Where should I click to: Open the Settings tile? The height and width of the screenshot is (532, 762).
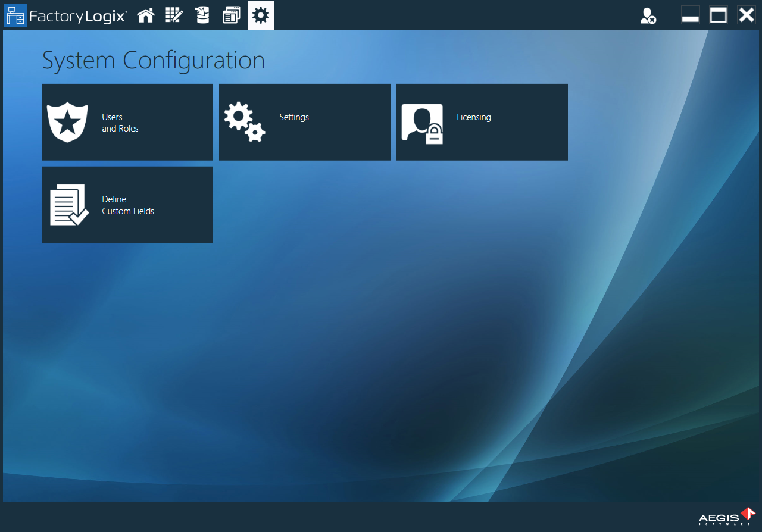(x=305, y=122)
